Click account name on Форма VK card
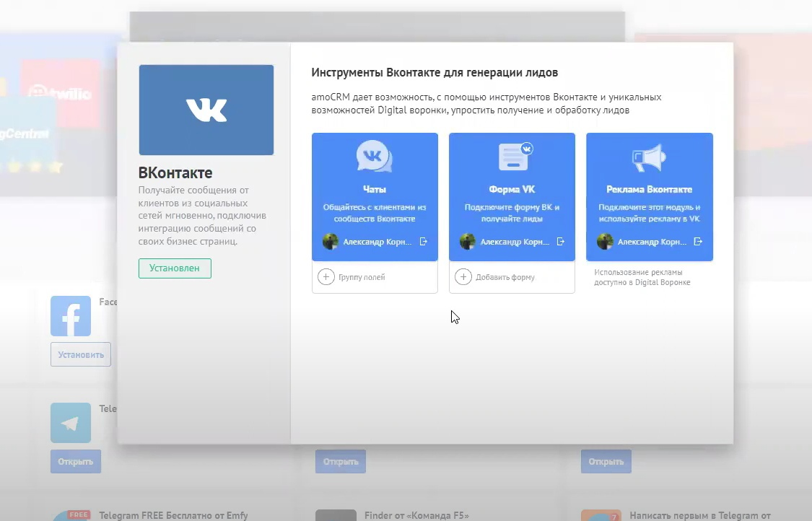Viewport: 812px width, 521px height. [x=515, y=242]
